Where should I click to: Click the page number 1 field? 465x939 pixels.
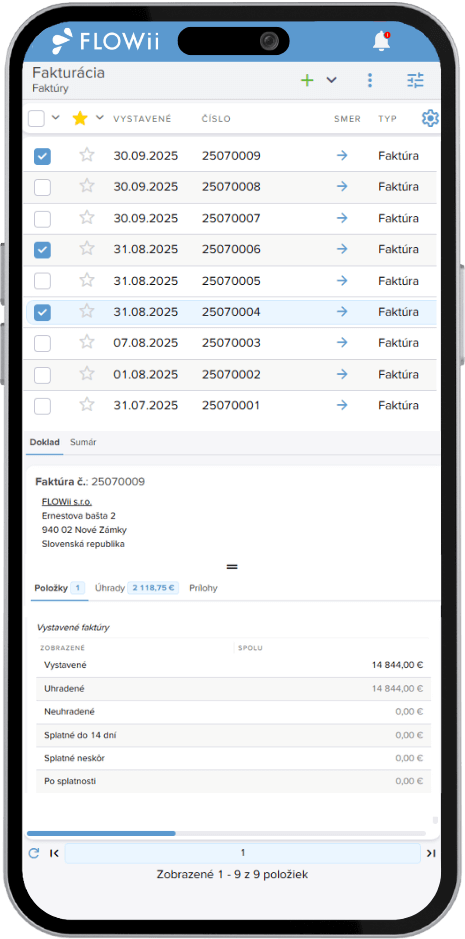(x=243, y=853)
